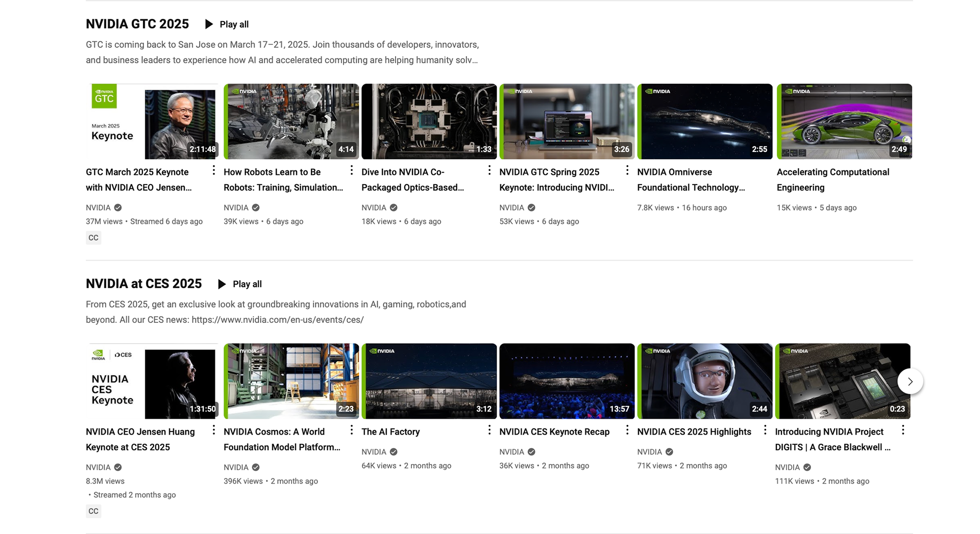The height and width of the screenshot is (534, 980).
Task: Open more options for GTC Spring 2025 Keynote
Action: pos(627,170)
